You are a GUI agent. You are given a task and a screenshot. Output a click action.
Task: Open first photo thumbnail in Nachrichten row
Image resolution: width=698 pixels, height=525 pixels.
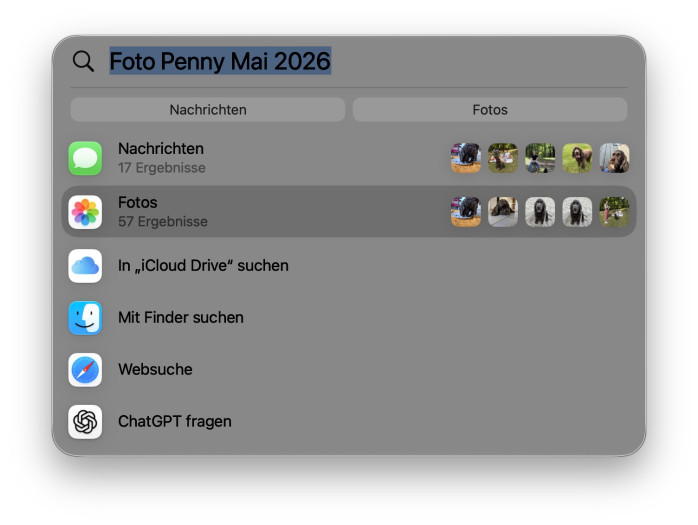pyautogui.click(x=466, y=158)
